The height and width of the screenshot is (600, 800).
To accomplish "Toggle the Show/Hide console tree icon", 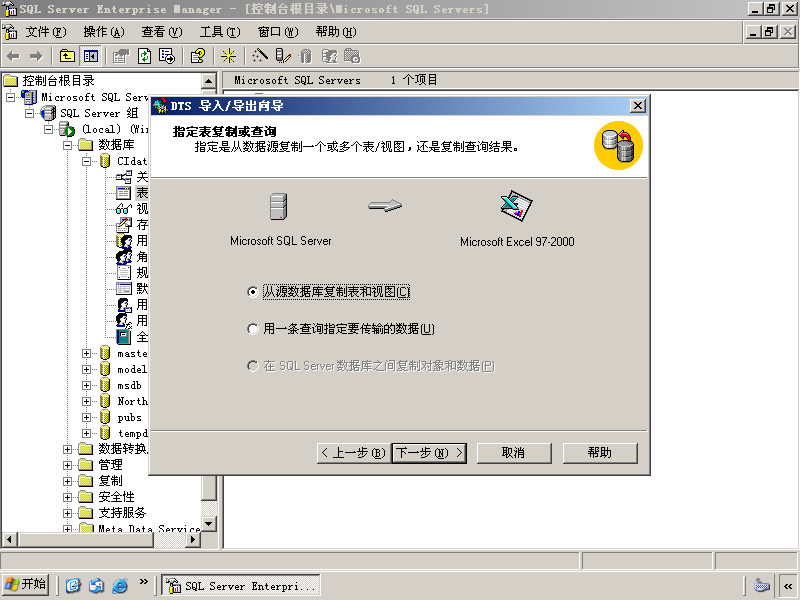I will [x=91, y=56].
